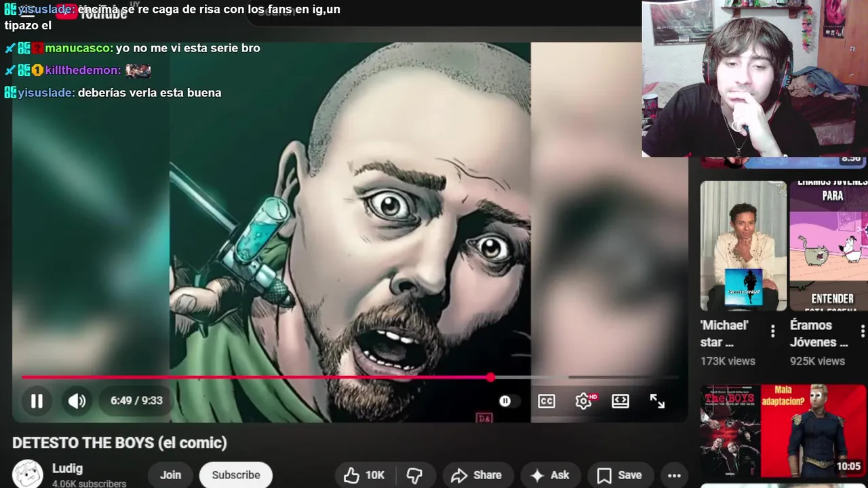Click the Éramos Jóvenes video title
868x488 pixels.
point(819,333)
